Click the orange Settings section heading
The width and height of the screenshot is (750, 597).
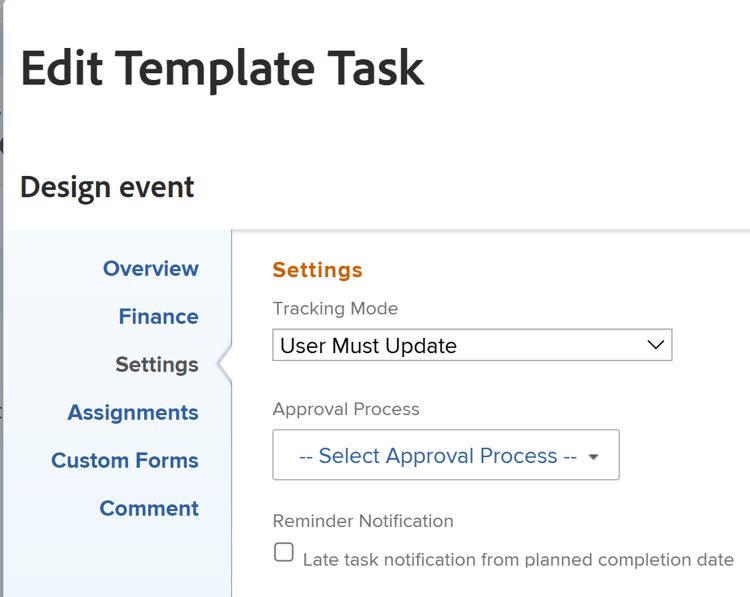(317, 270)
